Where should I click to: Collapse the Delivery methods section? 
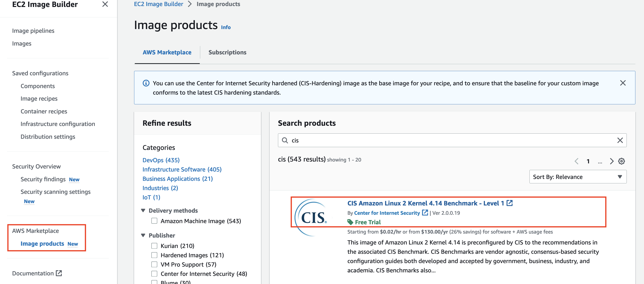point(143,210)
